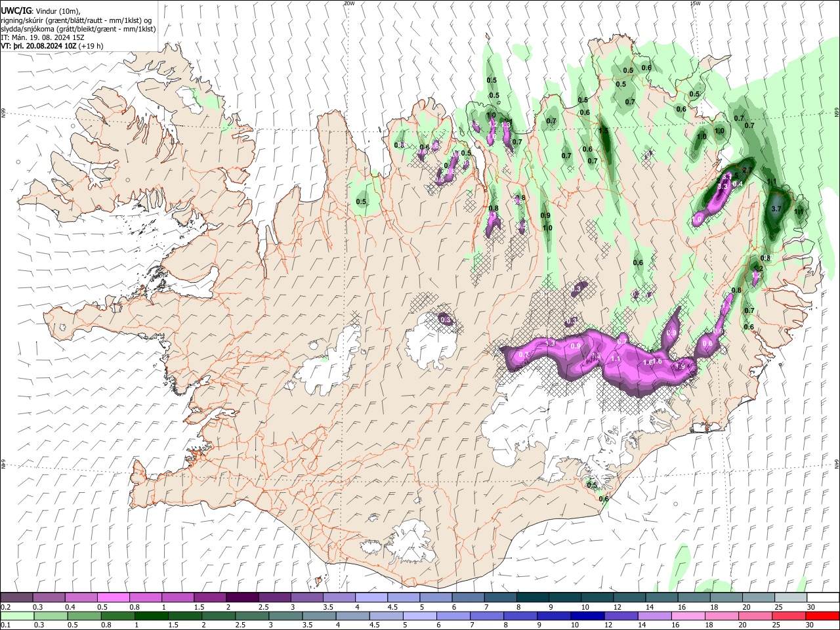Select the gray-purple swatch above 0.2 in snow legend
Viewport: 840px width, 630px height.
click(x=16, y=598)
